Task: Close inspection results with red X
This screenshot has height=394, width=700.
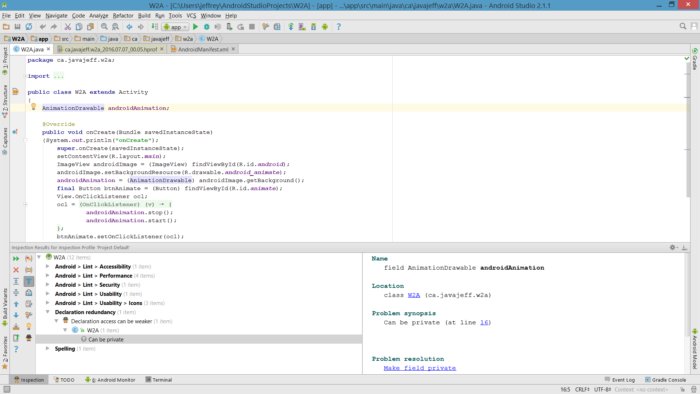Action: click(x=16, y=270)
